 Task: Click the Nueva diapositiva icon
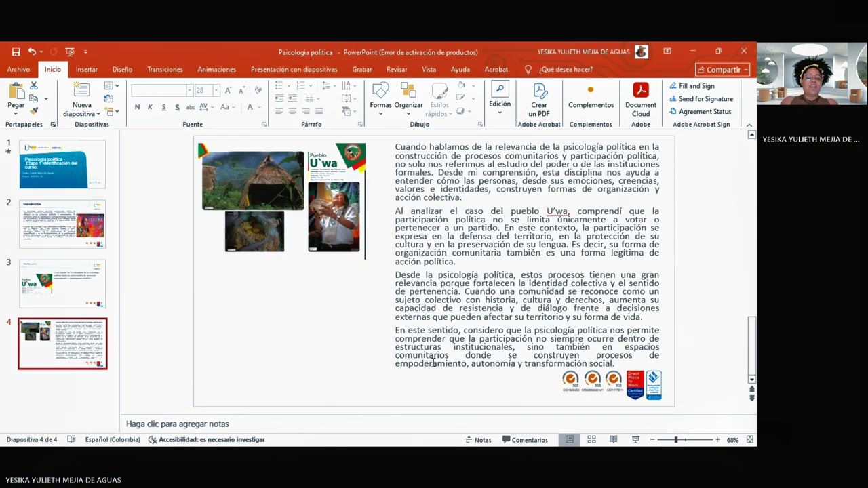coord(81,91)
